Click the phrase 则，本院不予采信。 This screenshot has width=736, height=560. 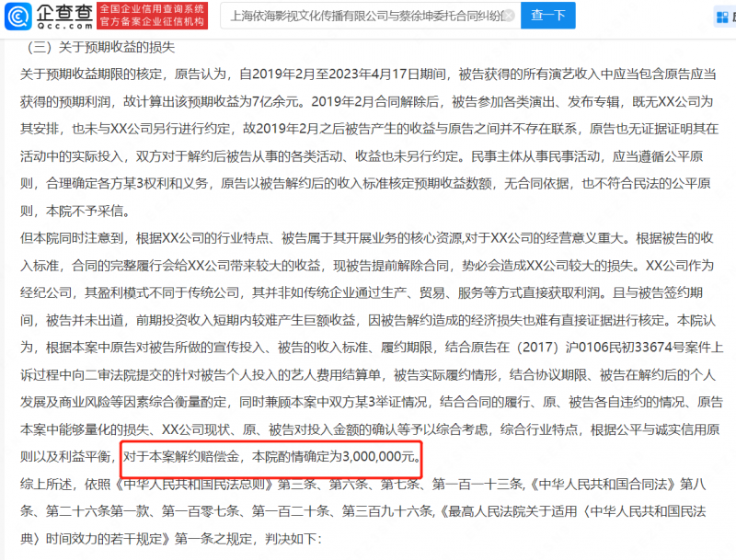(x=75, y=211)
